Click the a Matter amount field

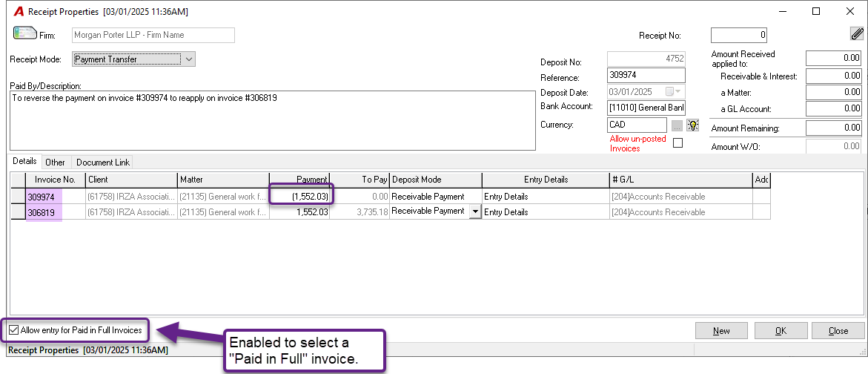pyautogui.click(x=834, y=92)
